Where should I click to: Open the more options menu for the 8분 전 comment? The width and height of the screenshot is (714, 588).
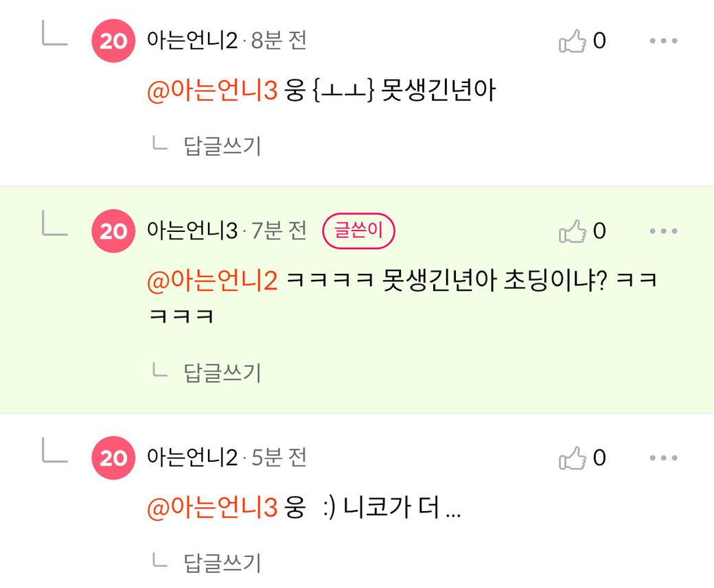[663, 41]
